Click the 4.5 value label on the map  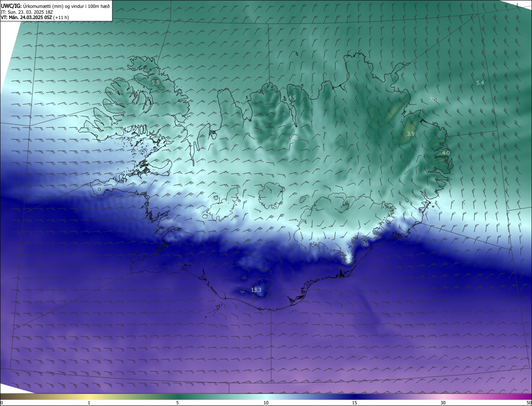(292, 98)
